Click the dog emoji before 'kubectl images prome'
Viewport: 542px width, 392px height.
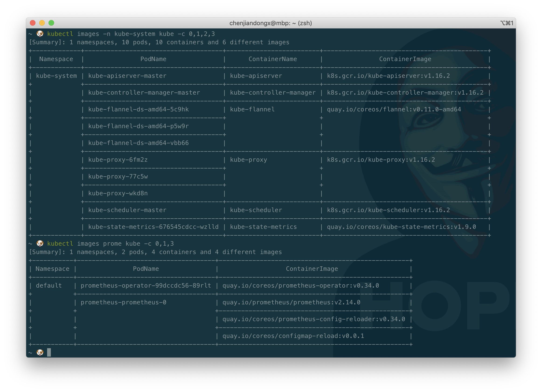(x=40, y=243)
